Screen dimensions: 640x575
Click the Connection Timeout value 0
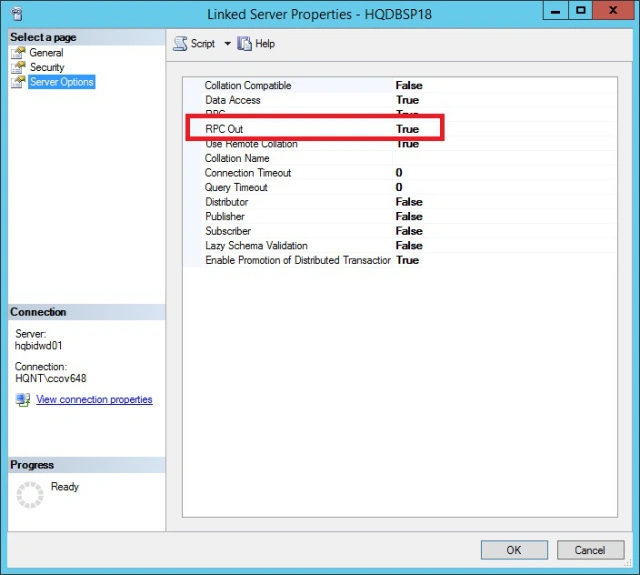[x=399, y=173]
